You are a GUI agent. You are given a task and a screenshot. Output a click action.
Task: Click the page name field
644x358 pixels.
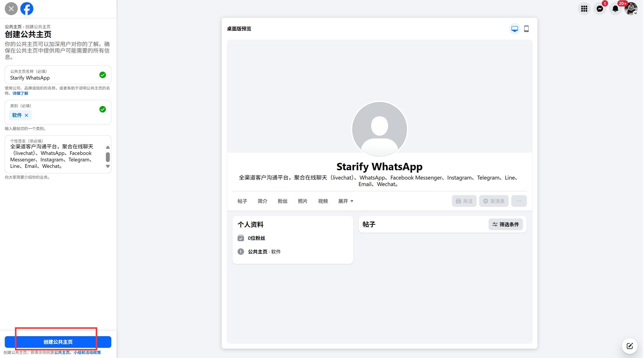click(x=58, y=75)
